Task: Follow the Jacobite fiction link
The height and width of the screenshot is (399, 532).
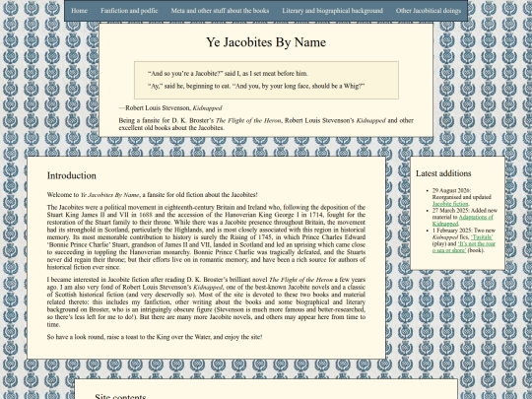Action: point(450,204)
